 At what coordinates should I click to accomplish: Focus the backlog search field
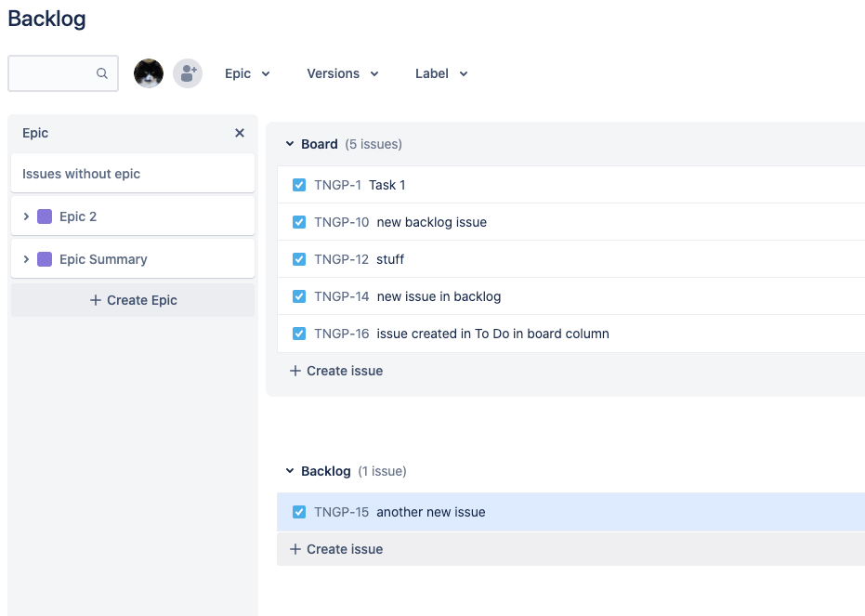point(63,73)
